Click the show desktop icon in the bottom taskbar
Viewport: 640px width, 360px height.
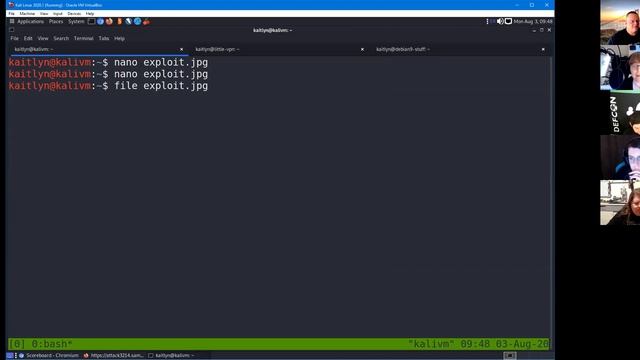coord(10,356)
